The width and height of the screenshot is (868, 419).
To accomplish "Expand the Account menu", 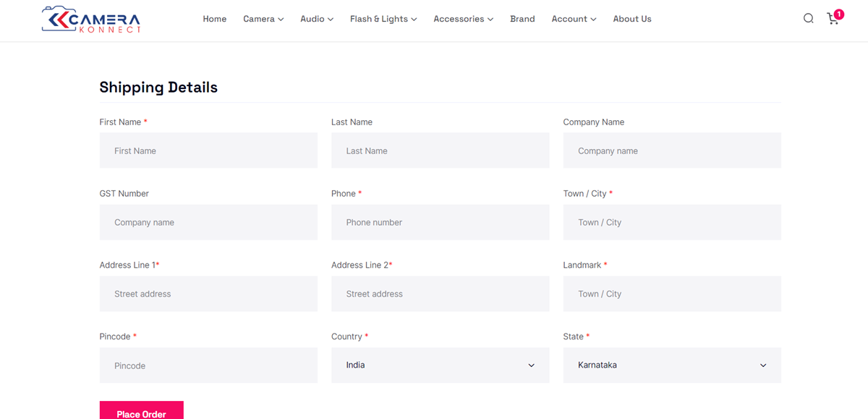I will [574, 19].
